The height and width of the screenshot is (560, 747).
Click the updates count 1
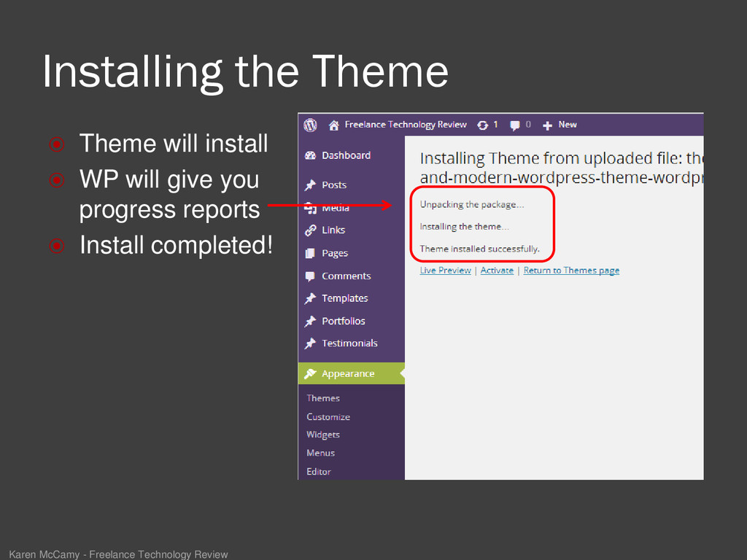coord(495,125)
